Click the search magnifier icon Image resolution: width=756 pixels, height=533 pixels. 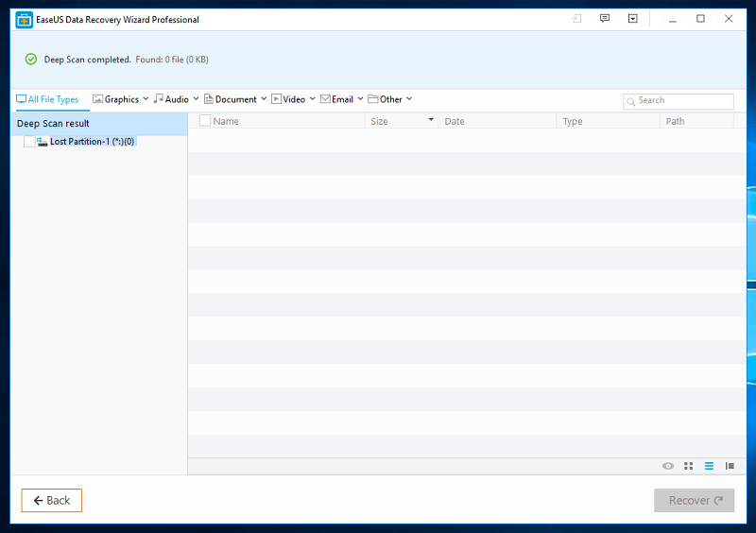(x=630, y=101)
